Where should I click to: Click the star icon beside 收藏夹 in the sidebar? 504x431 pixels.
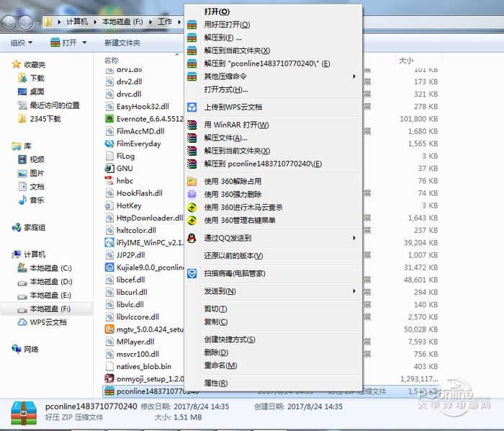16,64
